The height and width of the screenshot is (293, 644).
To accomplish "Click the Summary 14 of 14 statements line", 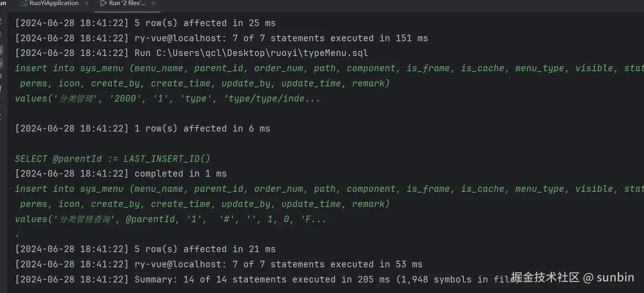I will click(x=267, y=279).
